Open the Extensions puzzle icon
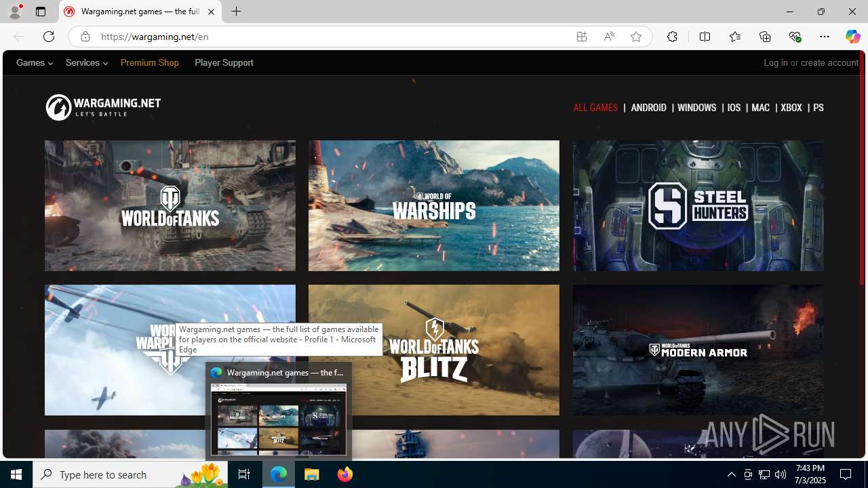Viewport: 868px width, 488px height. [x=672, y=37]
